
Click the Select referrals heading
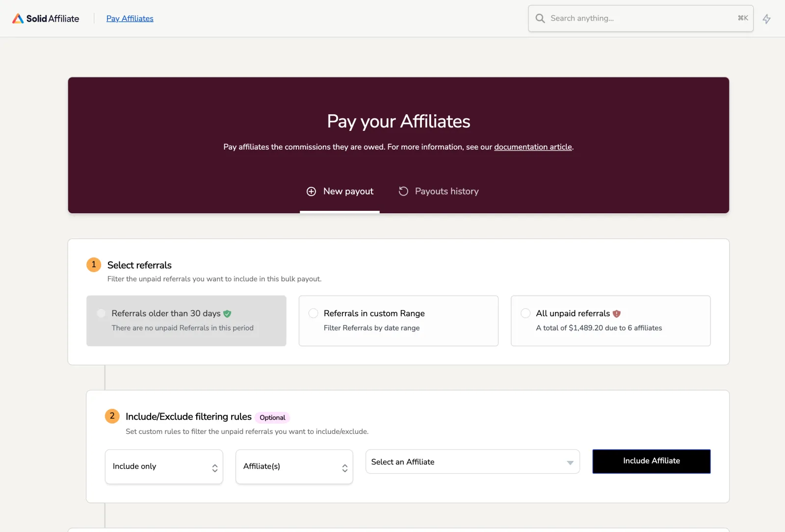[139, 265]
